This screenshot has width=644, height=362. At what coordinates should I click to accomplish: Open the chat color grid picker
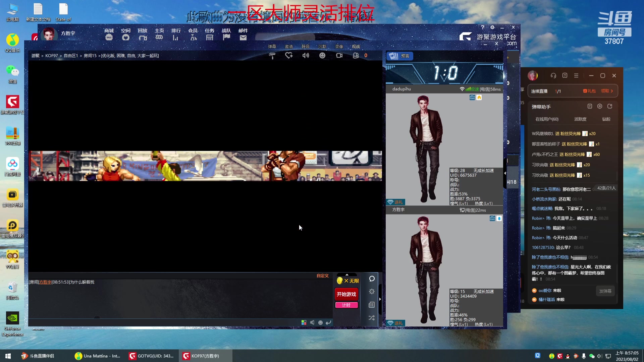tap(304, 322)
